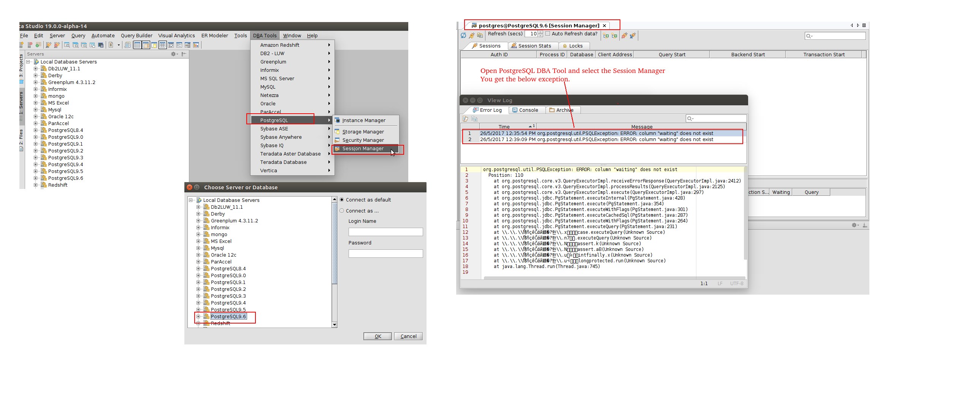Open the DBA Tools menu
This screenshot has height=395, width=980.
tap(265, 36)
